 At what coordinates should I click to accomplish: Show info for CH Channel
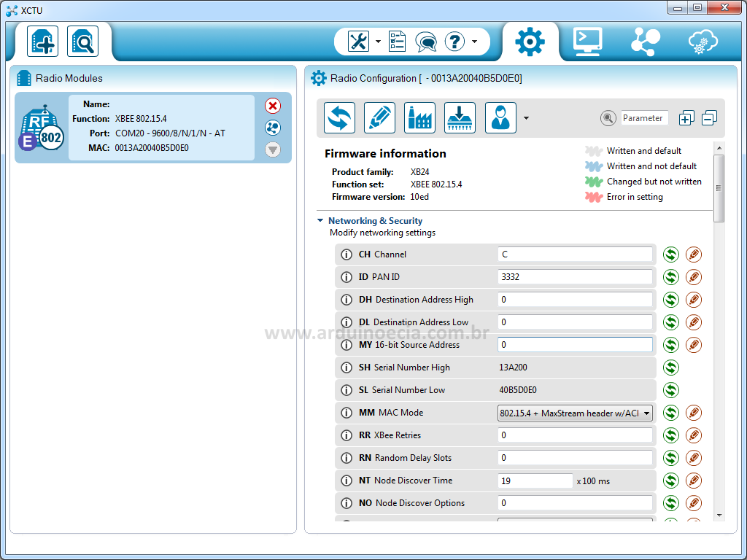(347, 254)
